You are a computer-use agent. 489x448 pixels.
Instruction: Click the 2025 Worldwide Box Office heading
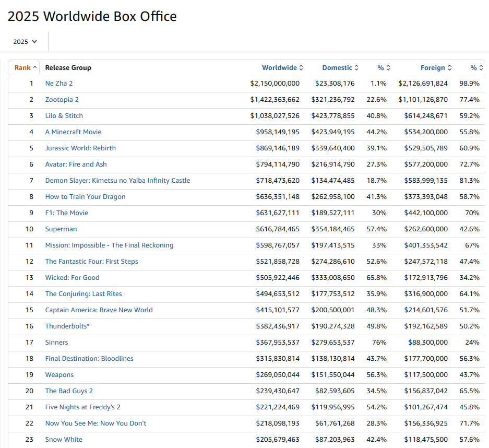[92, 16]
